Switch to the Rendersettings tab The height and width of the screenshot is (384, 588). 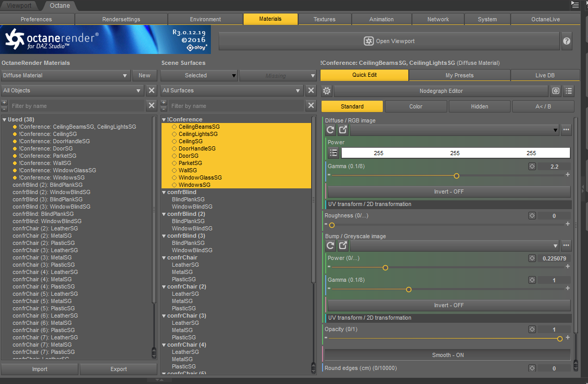[121, 19]
